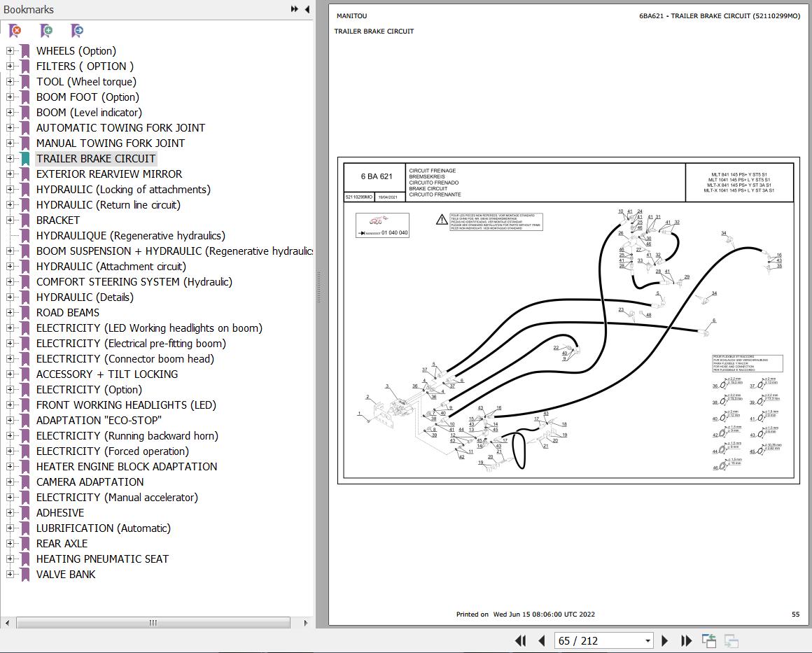This screenshot has height=653, width=812.
Task: Click the bookmarks horizontal scrollbar
Action: 153,623
